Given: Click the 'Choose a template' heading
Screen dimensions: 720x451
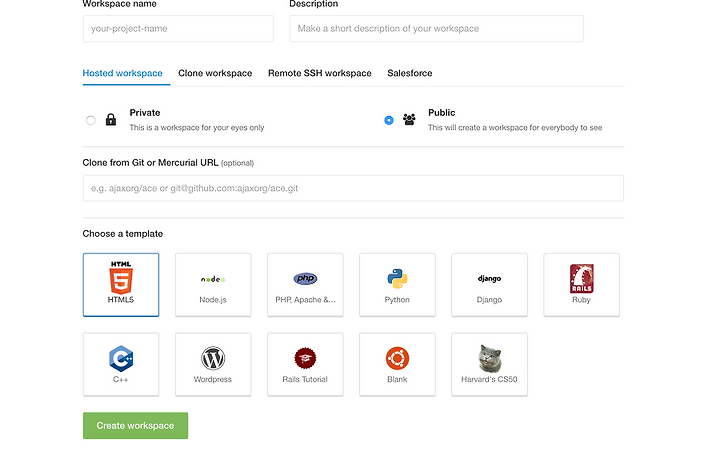Looking at the screenshot, I should (x=123, y=233).
